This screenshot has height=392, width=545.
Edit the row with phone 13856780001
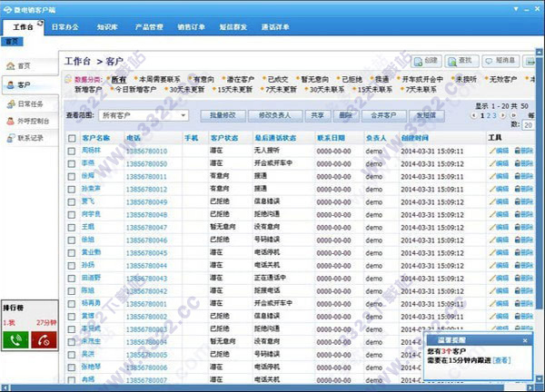point(499,304)
